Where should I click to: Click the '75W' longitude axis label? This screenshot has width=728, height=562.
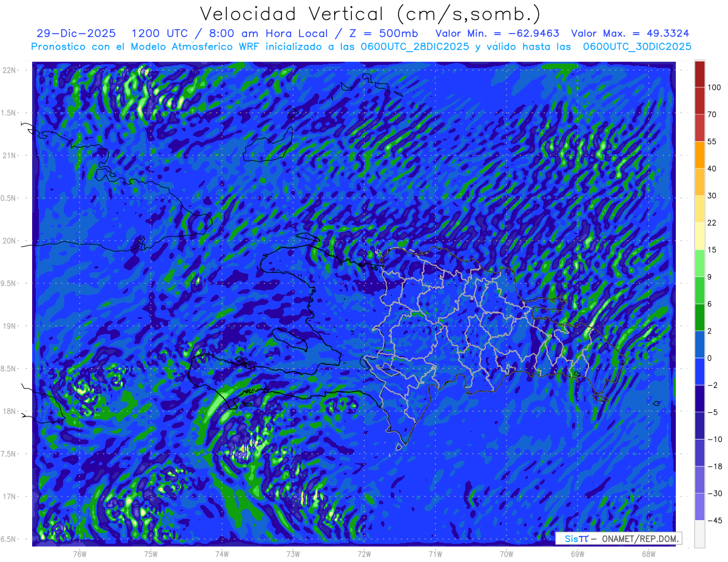click(x=150, y=554)
